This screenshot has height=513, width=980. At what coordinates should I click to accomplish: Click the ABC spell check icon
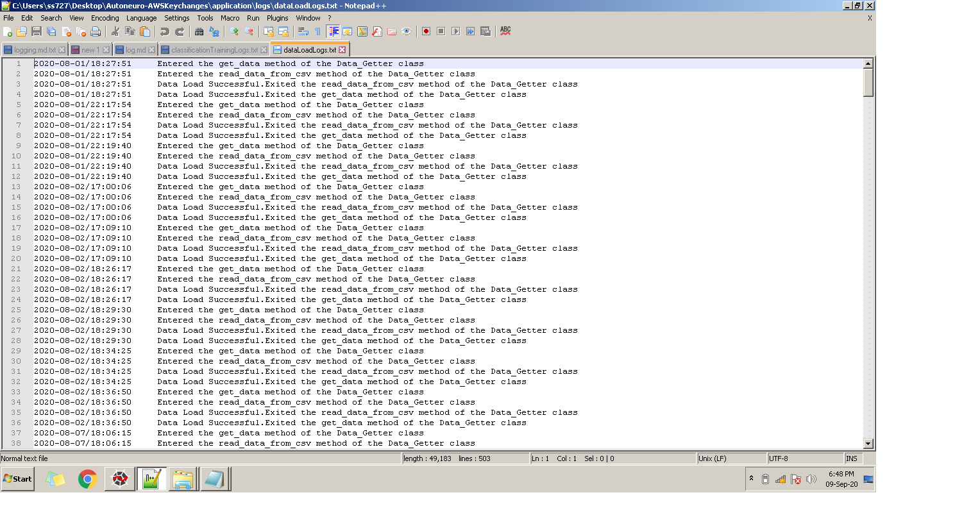(x=505, y=31)
